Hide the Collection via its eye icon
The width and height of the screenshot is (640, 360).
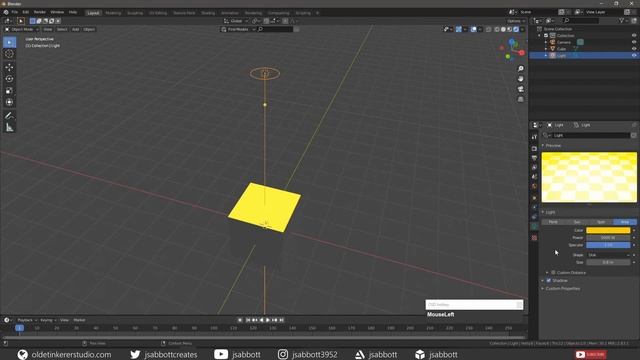point(634,36)
